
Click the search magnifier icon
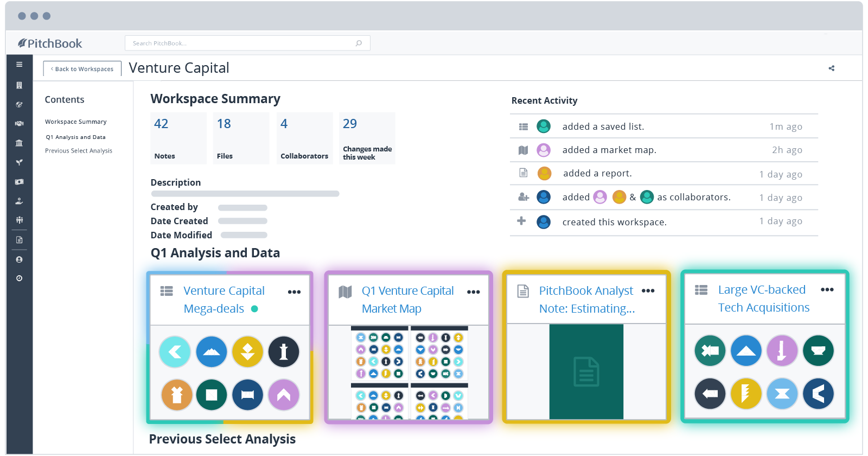pyautogui.click(x=359, y=43)
